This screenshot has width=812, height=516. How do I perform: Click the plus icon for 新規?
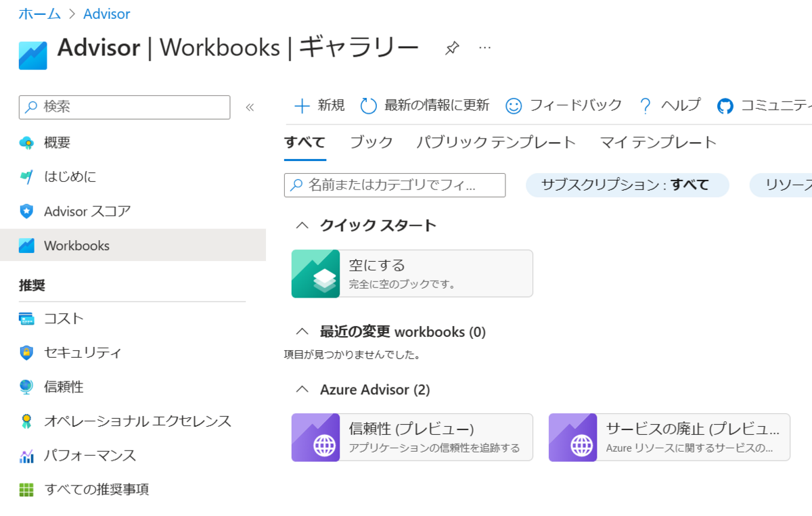[x=301, y=105]
